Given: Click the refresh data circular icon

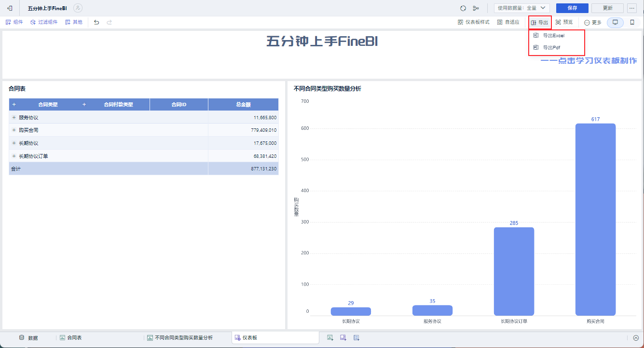Looking at the screenshot, I should pos(463,8).
